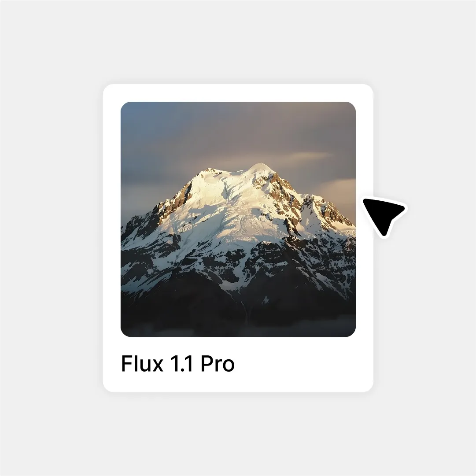476x476 pixels.
Task: Click the black arrow cursor icon
Action: 383,216
